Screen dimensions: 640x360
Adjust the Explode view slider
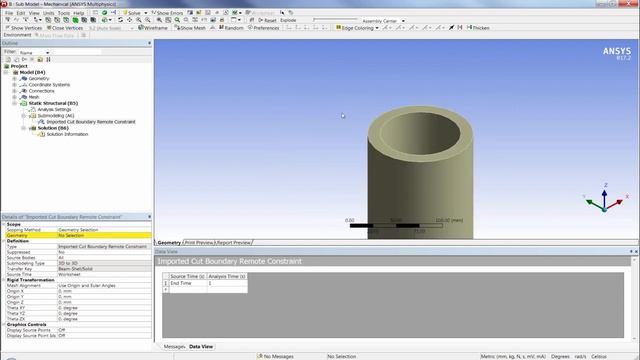click(x=335, y=19)
